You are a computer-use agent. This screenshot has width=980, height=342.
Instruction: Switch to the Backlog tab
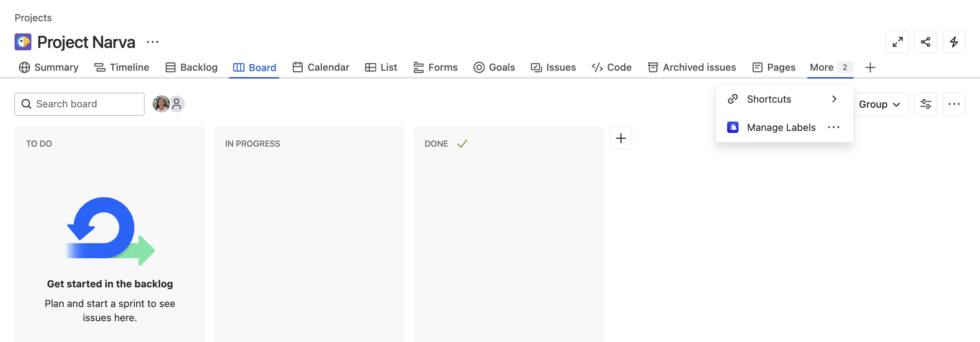(191, 68)
